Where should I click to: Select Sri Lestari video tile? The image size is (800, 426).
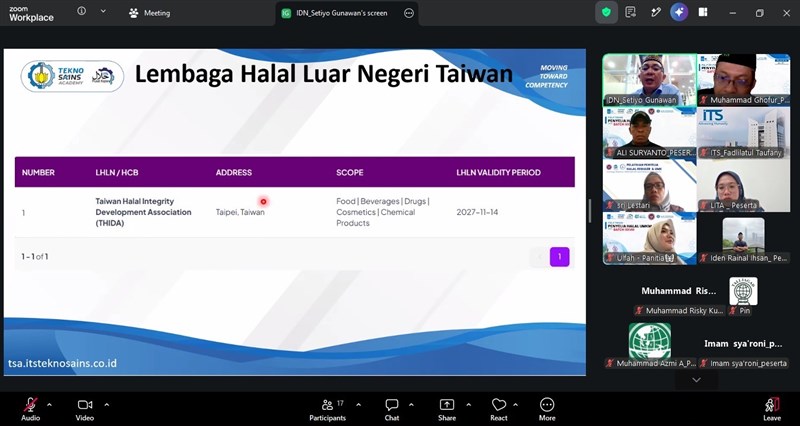pos(649,186)
